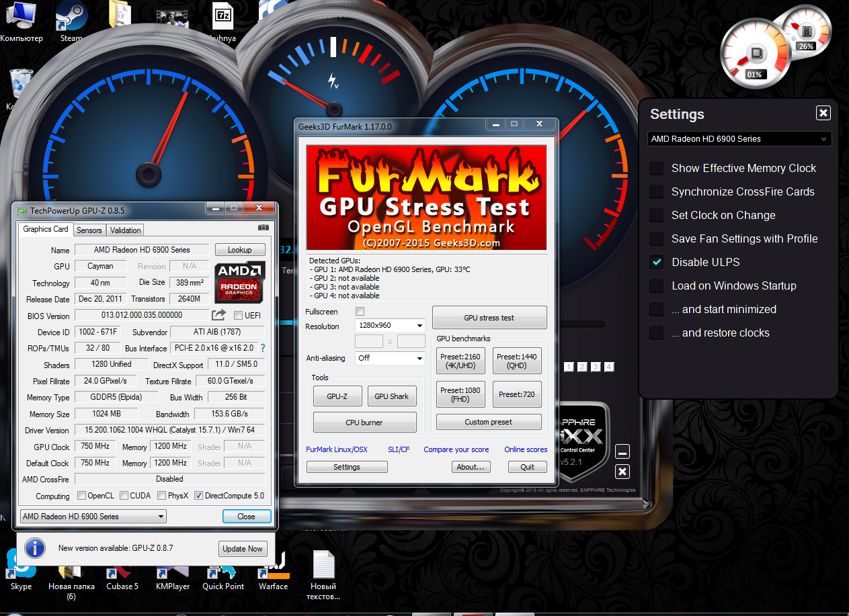
Task: Click the GPU-Z title bar app icon
Action: (x=22, y=211)
